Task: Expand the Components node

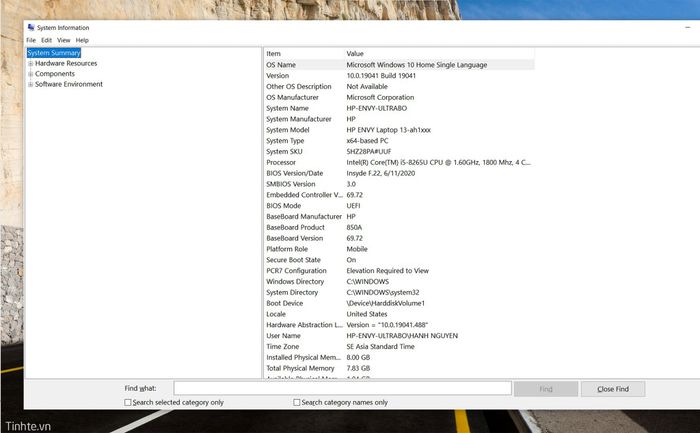Action: click(x=30, y=74)
